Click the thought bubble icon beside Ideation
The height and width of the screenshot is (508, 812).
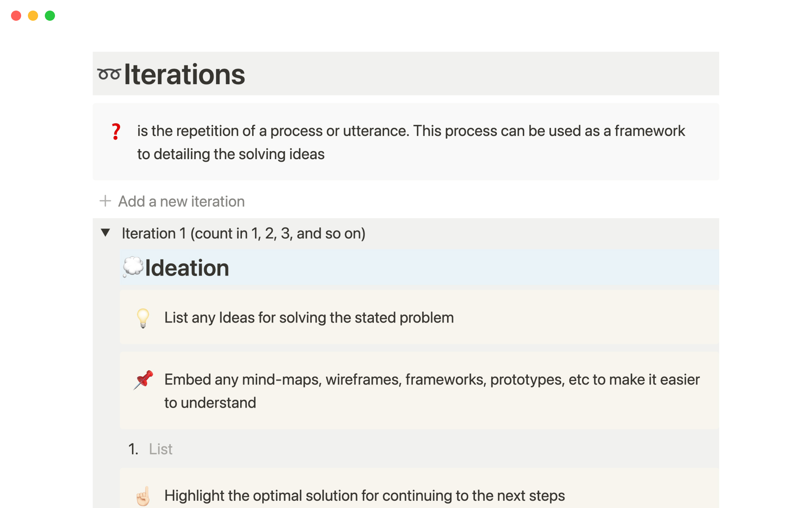(x=133, y=267)
